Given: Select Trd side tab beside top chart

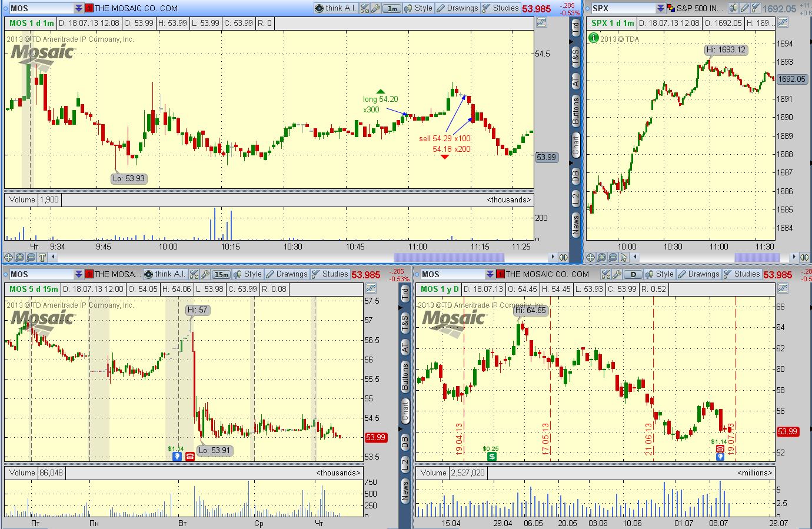Looking at the screenshot, I should pyautogui.click(x=575, y=26).
